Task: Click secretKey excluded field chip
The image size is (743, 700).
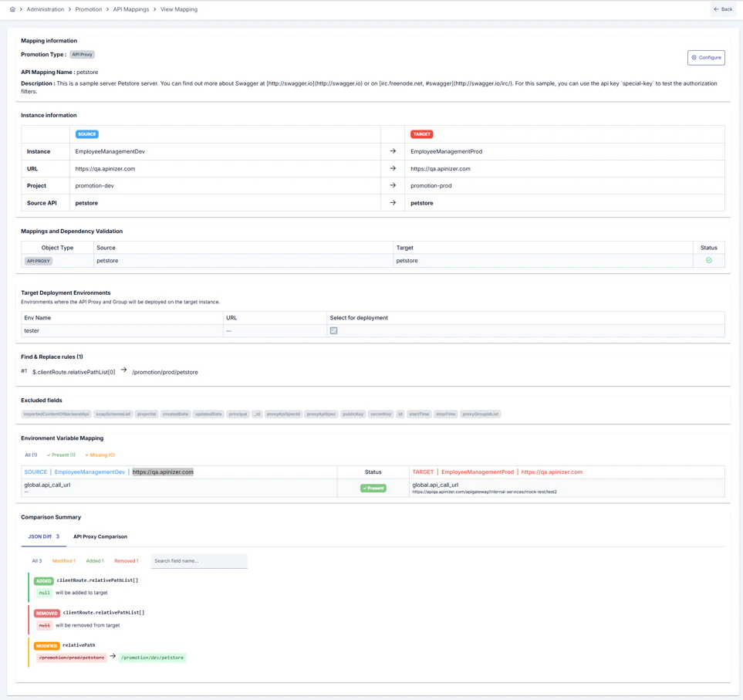Action: point(380,414)
